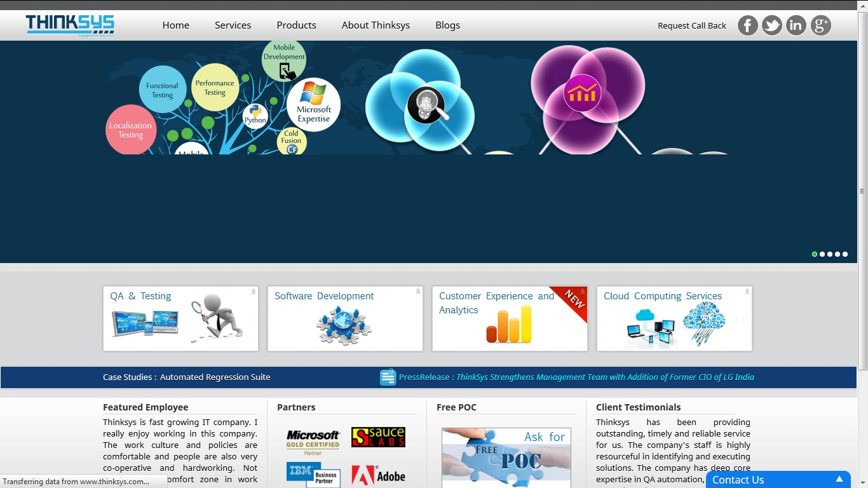
Task: Open the ThinkSys management team press release
Action: click(x=606, y=377)
